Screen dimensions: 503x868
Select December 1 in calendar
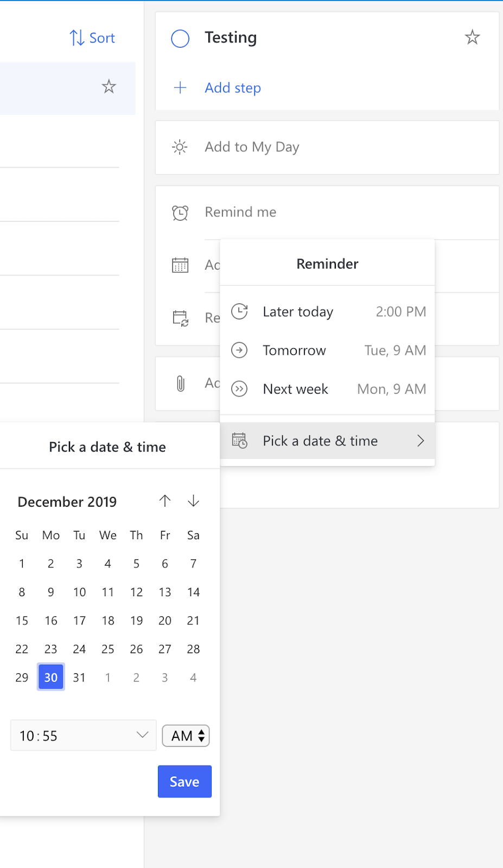point(22,564)
